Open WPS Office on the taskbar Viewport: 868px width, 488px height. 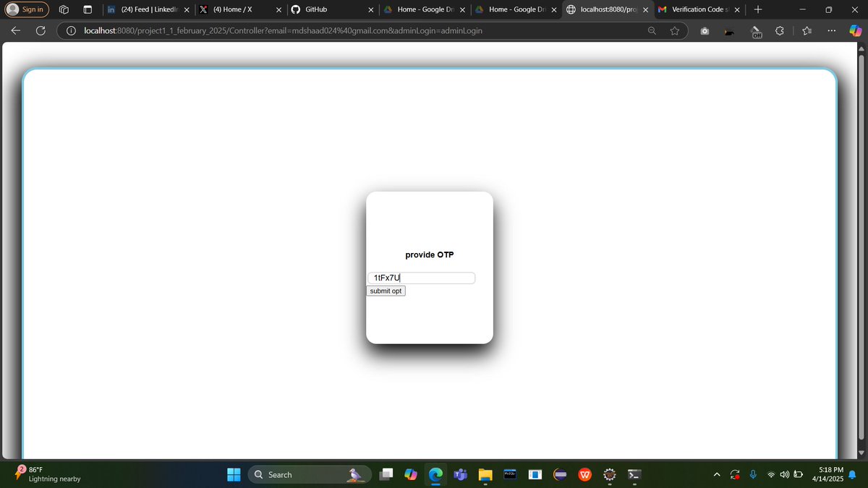tap(585, 474)
